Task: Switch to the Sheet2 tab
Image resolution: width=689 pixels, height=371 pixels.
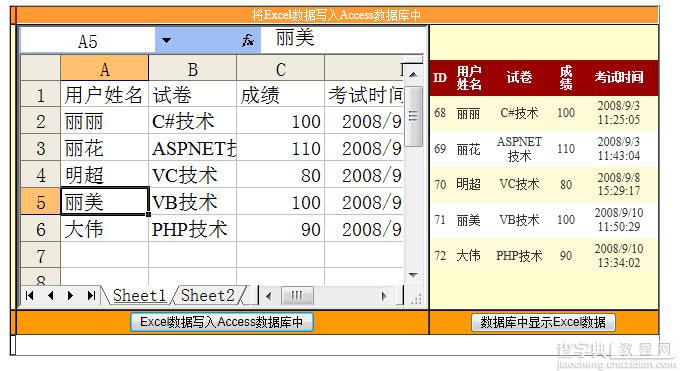Action: (207, 295)
